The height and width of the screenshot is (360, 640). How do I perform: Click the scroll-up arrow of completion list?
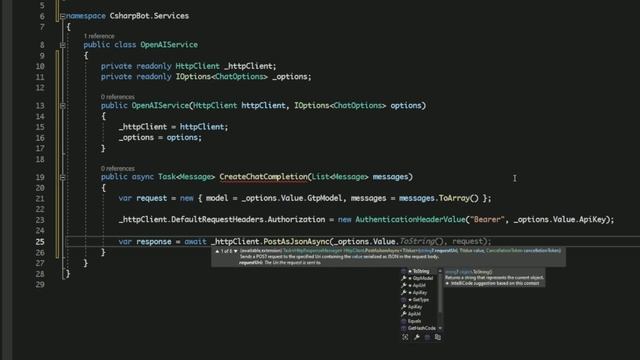coord(440,271)
